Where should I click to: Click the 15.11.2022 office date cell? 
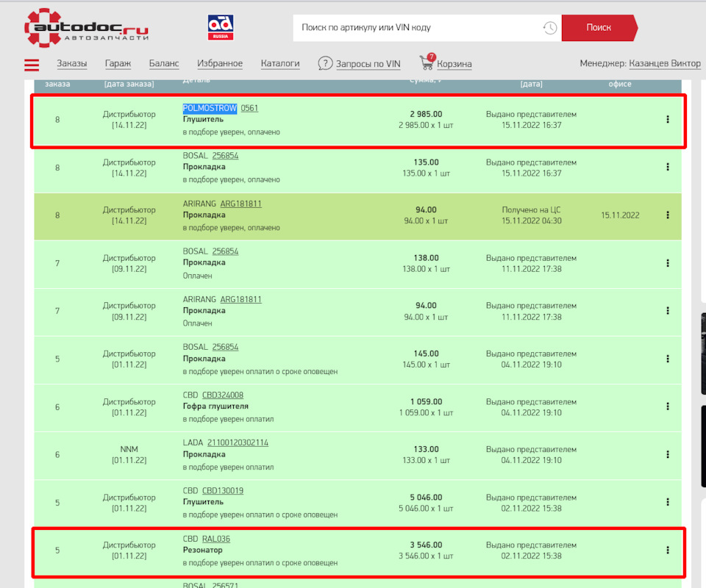point(620,215)
